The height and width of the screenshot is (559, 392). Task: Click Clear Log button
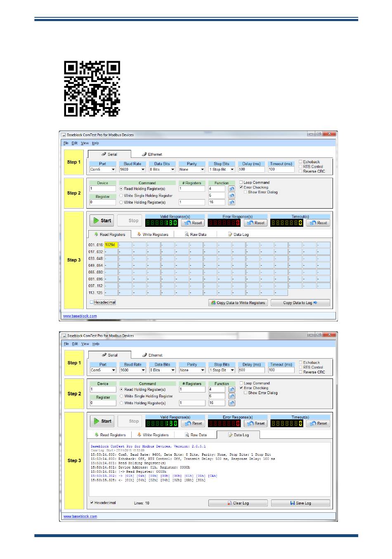238,503
